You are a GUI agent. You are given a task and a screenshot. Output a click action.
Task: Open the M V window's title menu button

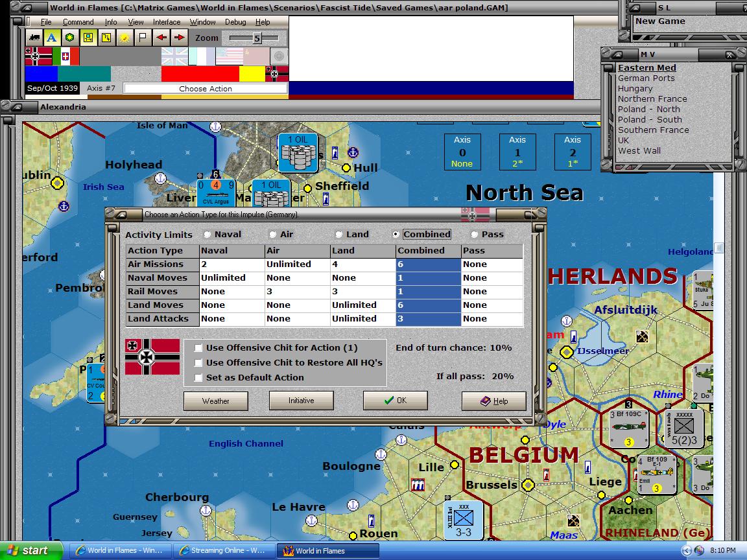pos(617,54)
